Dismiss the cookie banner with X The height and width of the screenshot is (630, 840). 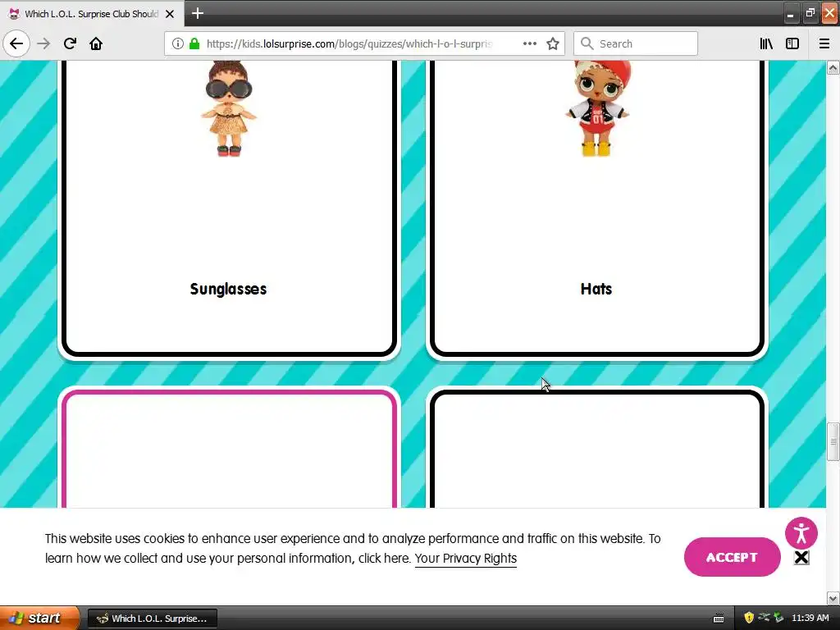tap(801, 558)
